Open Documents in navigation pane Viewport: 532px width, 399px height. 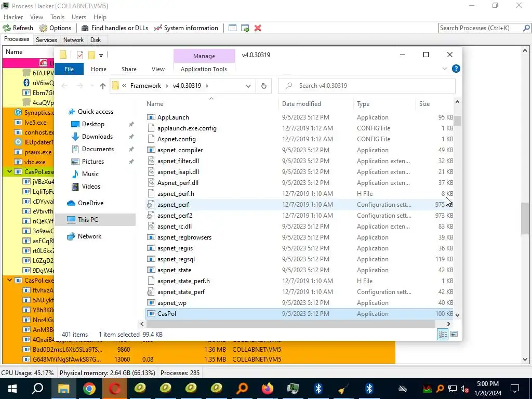coord(98,149)
